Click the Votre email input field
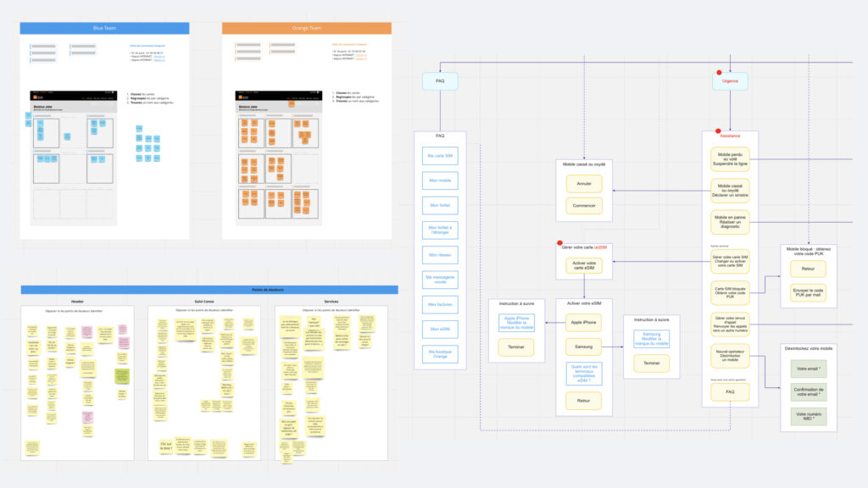This screenshot has width=868, height=488. tap(808, 369)
